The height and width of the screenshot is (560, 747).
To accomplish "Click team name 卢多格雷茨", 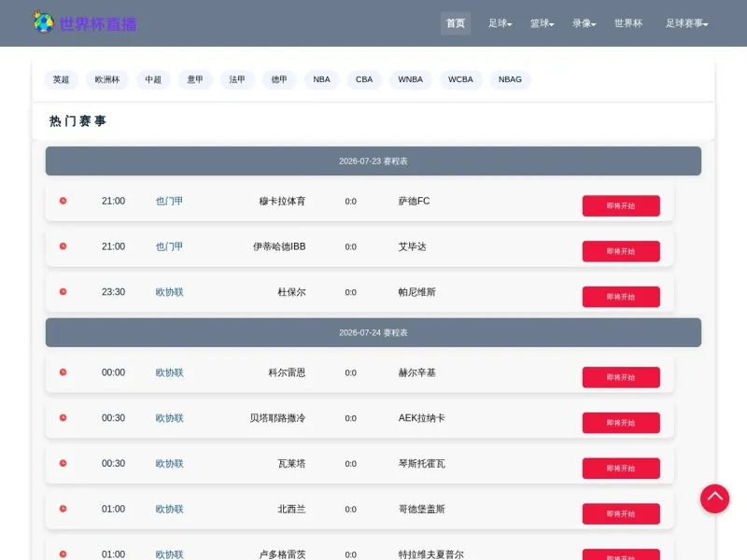I will (282, 554).
